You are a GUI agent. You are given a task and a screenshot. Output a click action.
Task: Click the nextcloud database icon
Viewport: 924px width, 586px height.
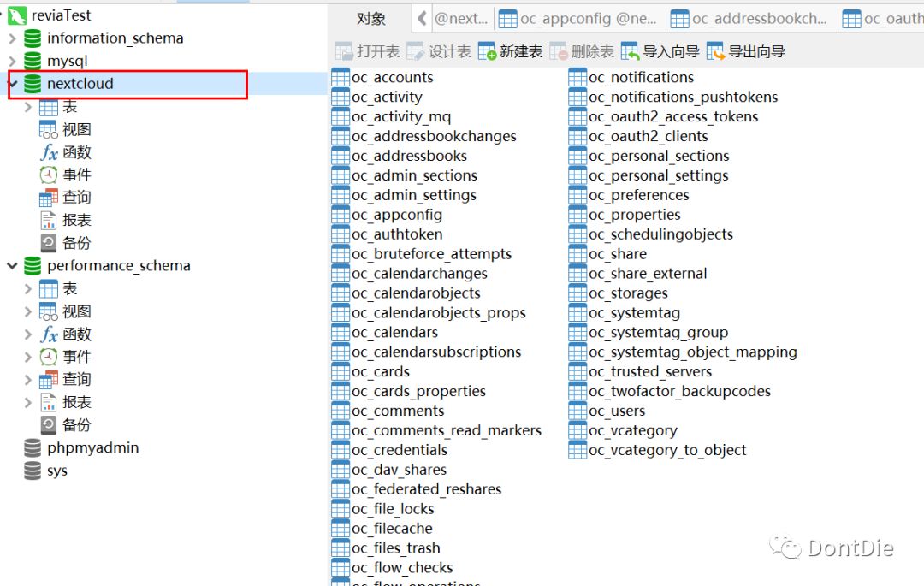(x=33, y=84)
